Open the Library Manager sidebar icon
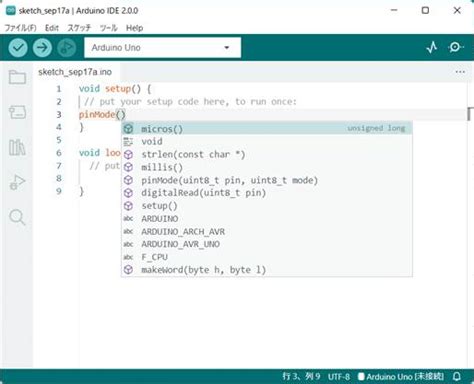This screenshot has width=474, height=384. (17, 147)
